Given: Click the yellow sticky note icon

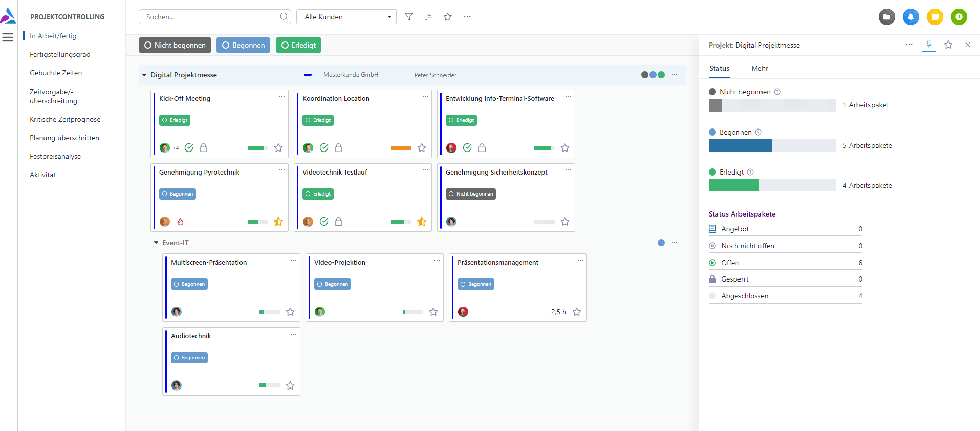Looking at the screenshot, I should click(934, 17).
